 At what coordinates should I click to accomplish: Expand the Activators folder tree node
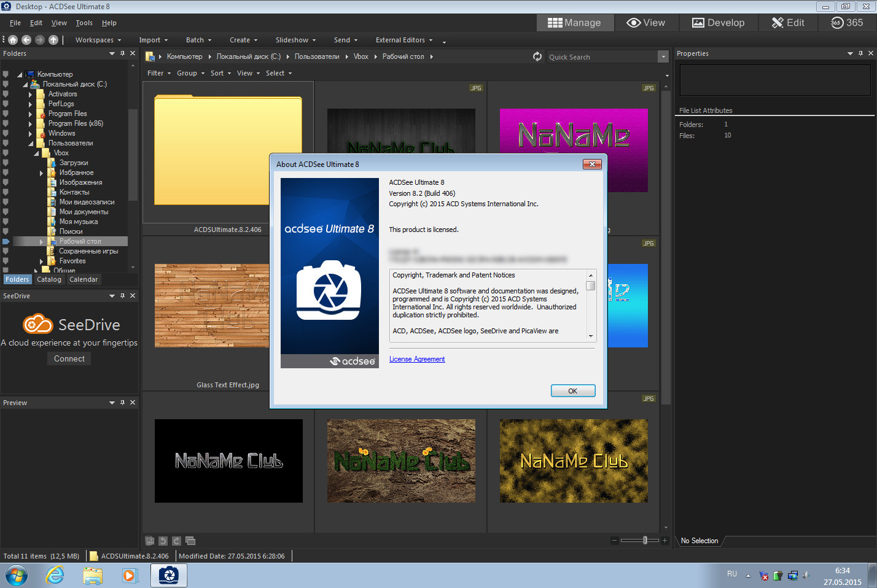click(30, 95)
